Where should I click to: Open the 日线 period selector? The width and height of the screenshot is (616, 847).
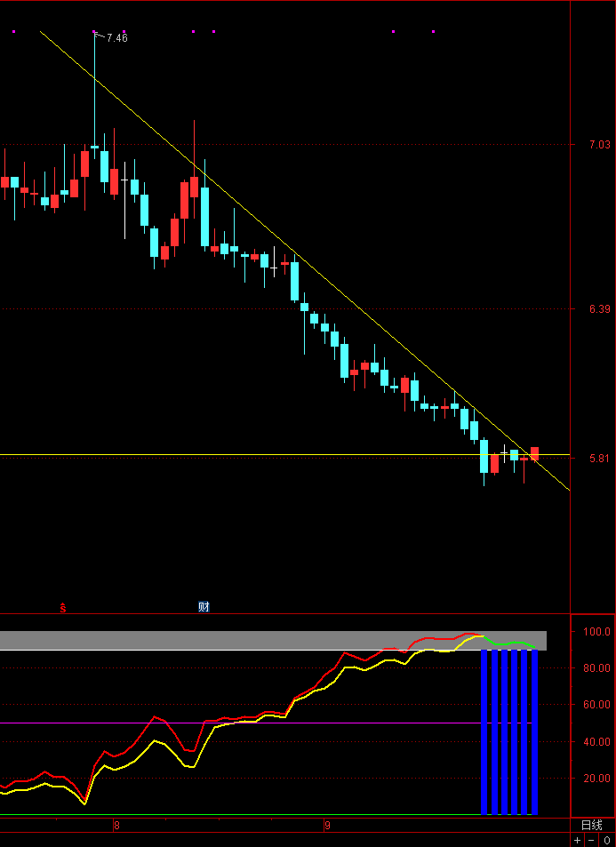(x=592, y=825)
